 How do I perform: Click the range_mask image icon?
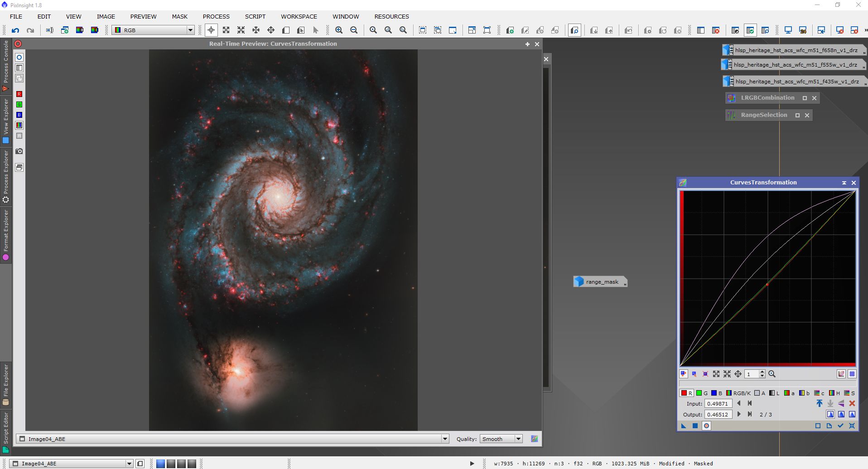pyautogui.click(x=579, y=282)
